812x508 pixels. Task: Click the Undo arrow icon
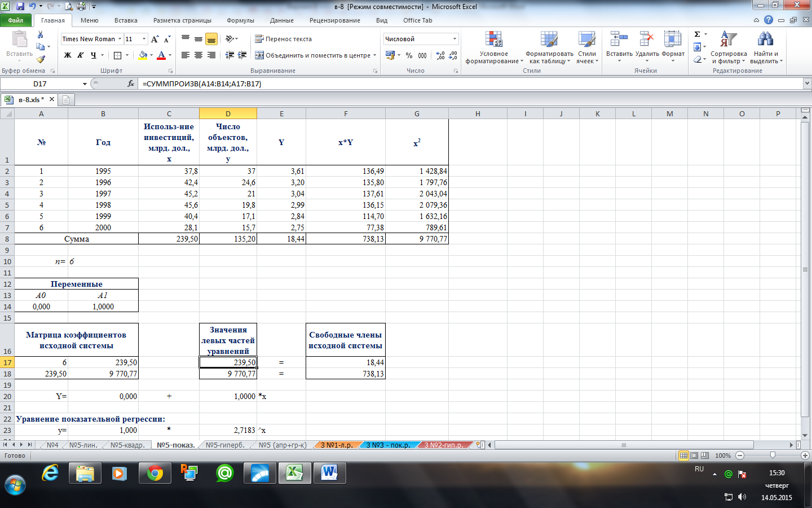(32, 6)
